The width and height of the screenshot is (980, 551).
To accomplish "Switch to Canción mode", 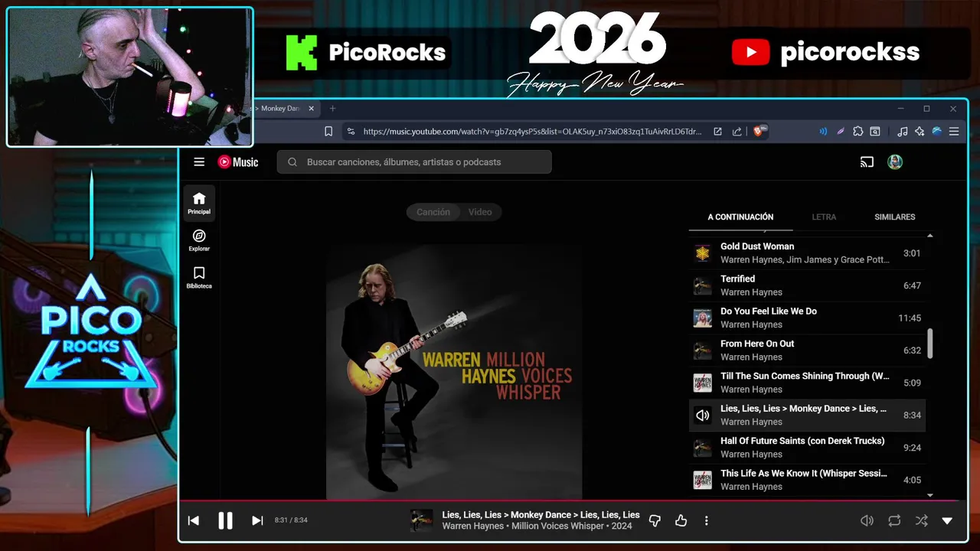I will coord(433,212).
